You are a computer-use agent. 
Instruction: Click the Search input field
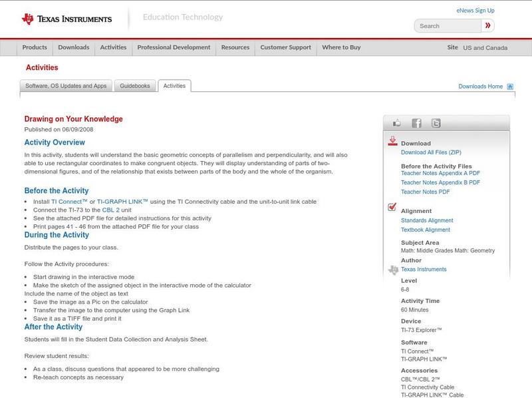pos(448,26)
